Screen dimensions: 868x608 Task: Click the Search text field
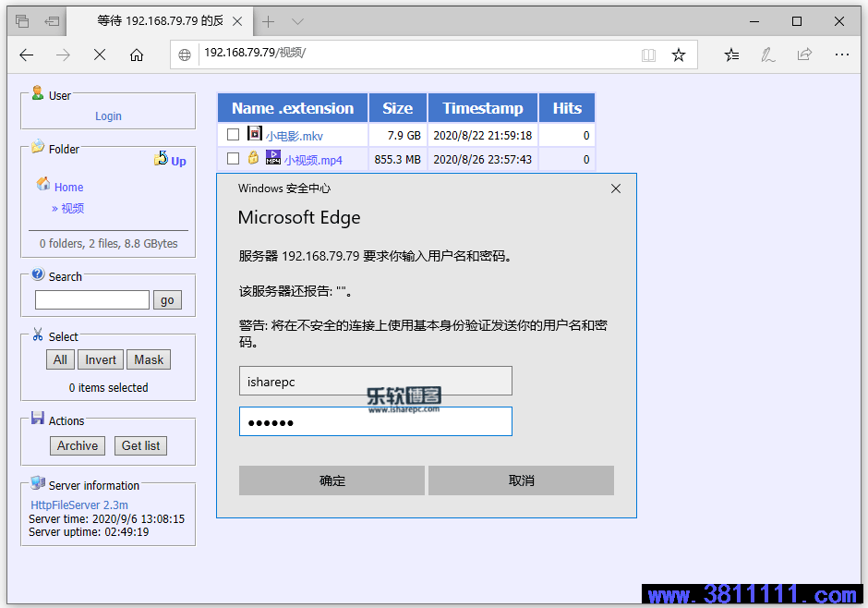pos(92,299)
